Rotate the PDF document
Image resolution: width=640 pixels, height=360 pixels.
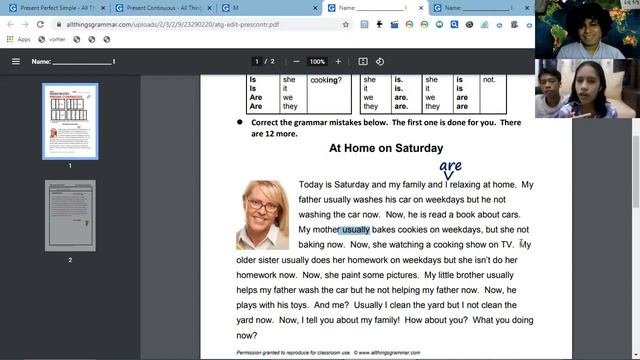point(380,62)
